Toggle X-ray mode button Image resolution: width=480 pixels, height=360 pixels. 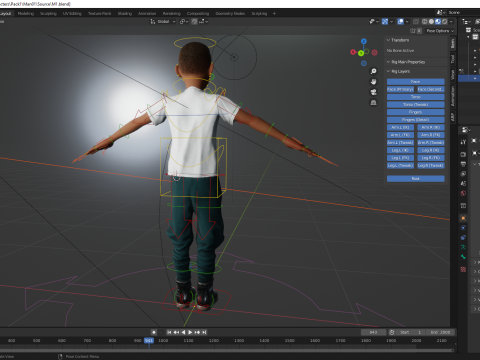[416, 22]
